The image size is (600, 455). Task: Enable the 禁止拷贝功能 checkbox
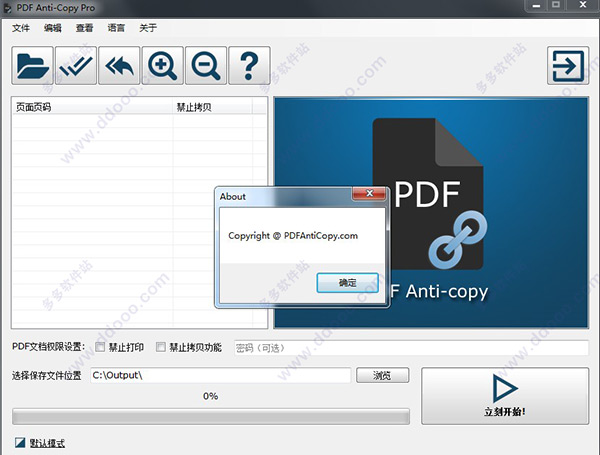[161, 347]
